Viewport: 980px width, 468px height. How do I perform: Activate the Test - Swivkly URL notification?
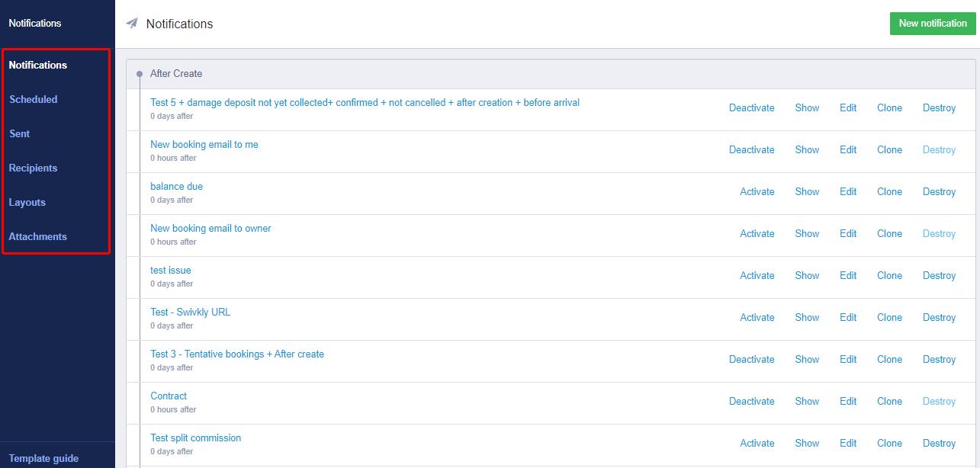757,317
